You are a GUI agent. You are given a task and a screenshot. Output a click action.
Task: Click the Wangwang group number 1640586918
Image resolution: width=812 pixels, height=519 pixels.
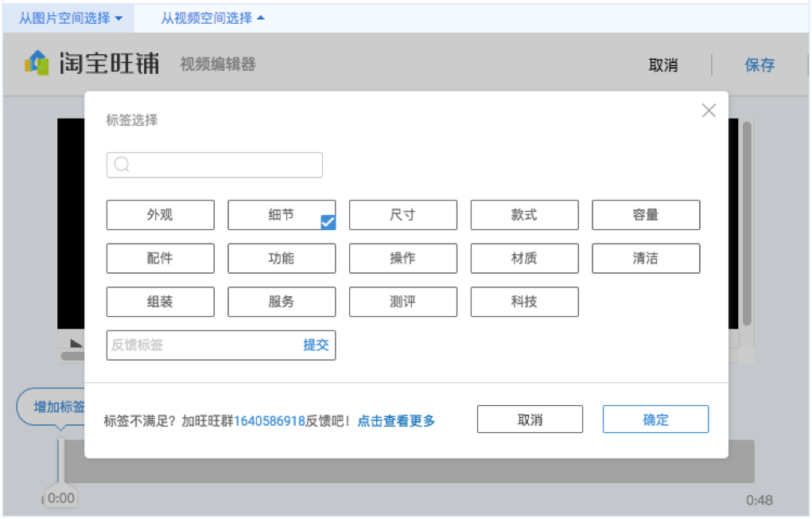pos(270,421)
